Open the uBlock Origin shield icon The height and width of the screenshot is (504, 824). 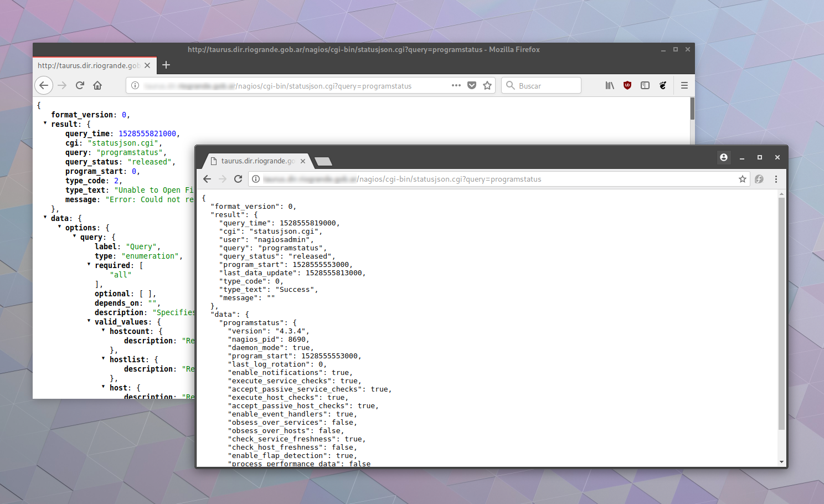(x=627, y=85)
